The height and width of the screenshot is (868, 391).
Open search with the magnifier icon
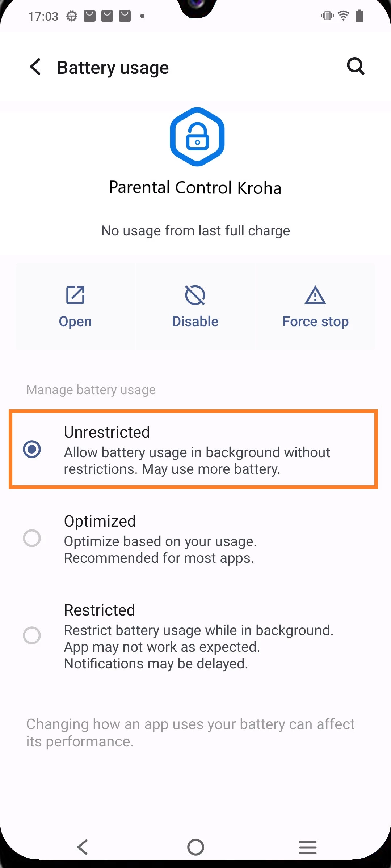[356, 66]
